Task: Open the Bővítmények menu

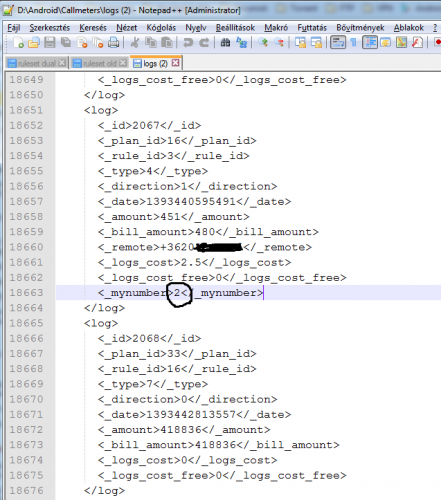Action: [360, 28]
